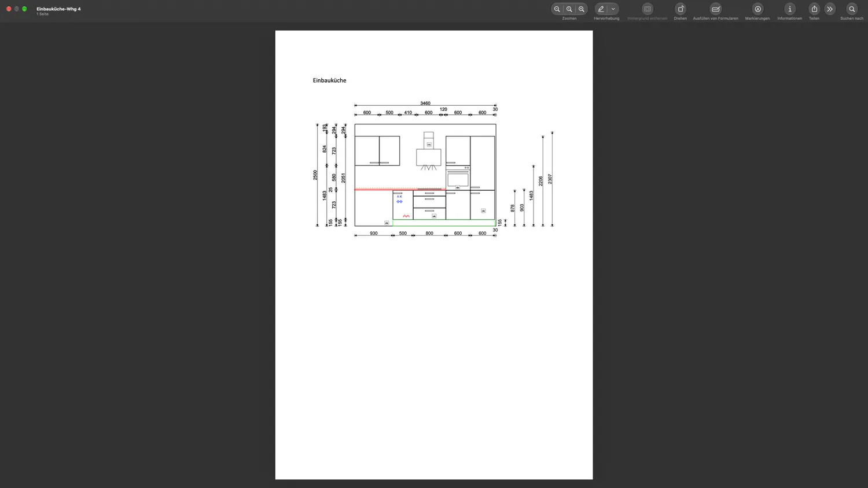Click the Suchen search magnifier icon
Image resolution: width=868 pixels, height=488 pixels.
click(852, 9)
